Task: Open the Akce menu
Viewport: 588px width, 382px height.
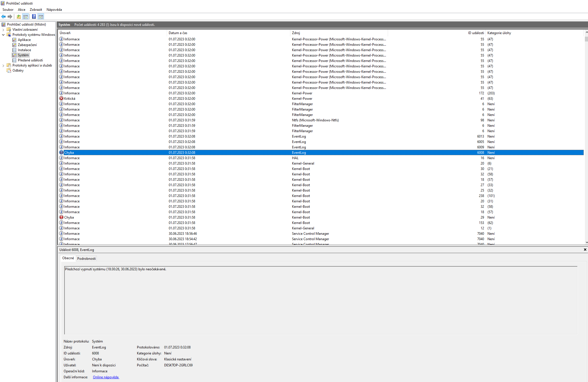Action: click(x=22, y=10)
